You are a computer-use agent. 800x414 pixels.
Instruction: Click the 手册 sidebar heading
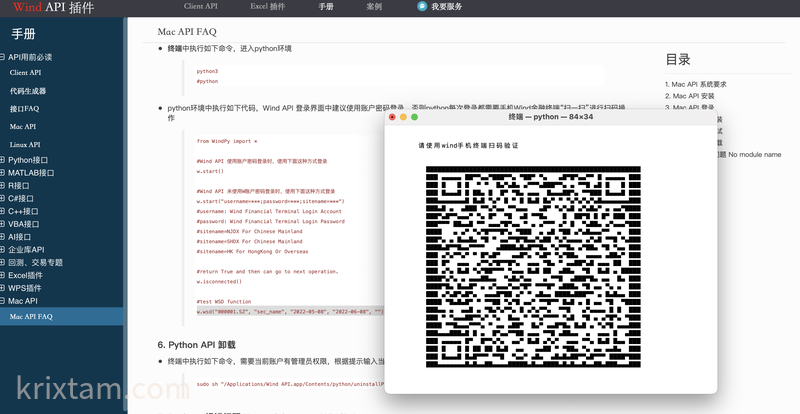[x=23, y=34]
